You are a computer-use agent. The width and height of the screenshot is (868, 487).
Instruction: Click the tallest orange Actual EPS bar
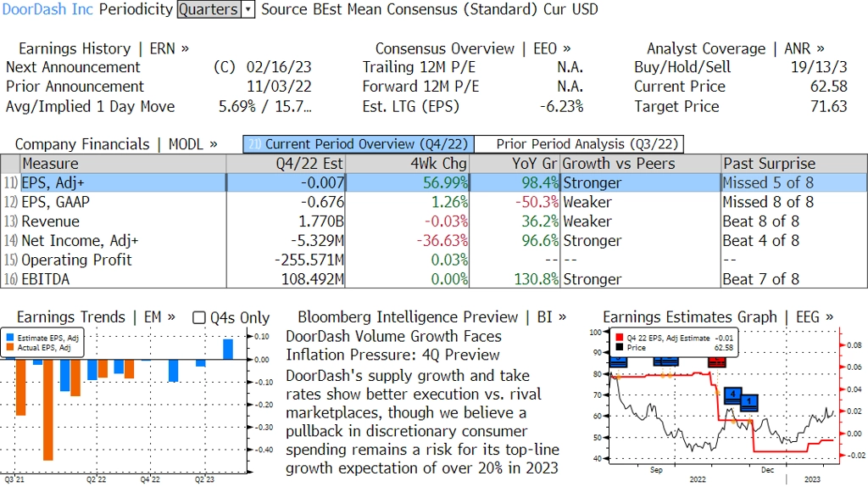[47, 410]
